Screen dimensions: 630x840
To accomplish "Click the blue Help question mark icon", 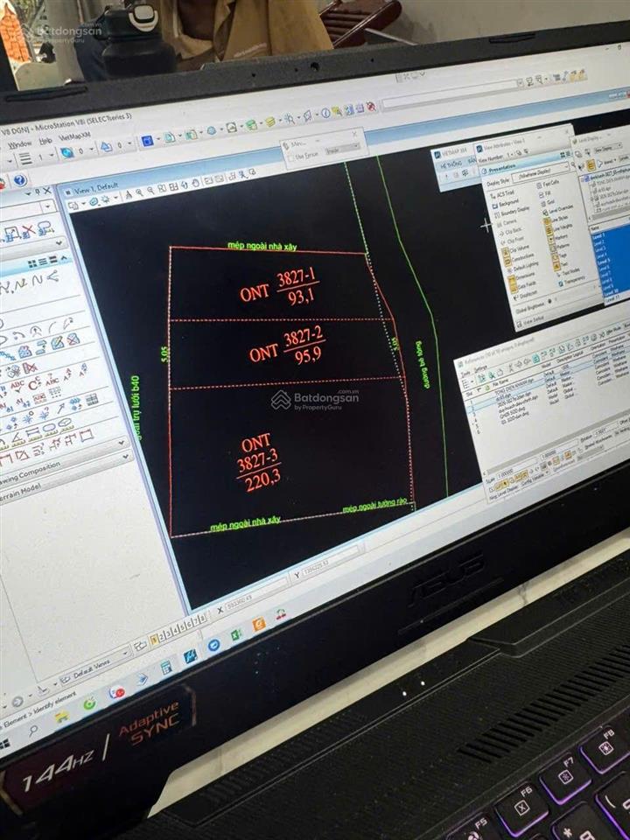I will click(x=20, y=180).
